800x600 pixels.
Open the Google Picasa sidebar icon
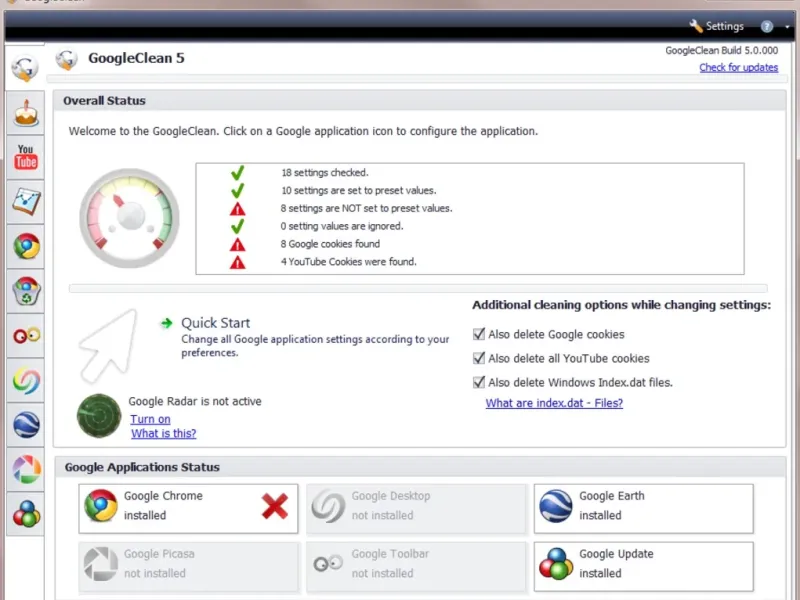26,469
